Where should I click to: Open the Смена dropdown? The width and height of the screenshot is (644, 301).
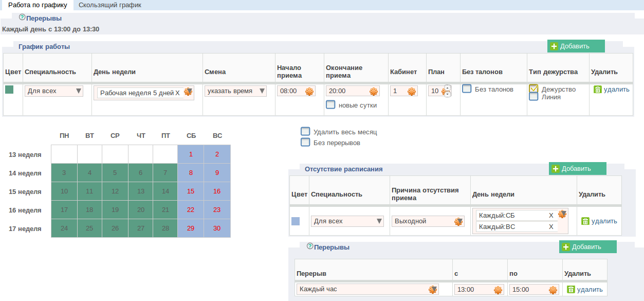[236, 91]
